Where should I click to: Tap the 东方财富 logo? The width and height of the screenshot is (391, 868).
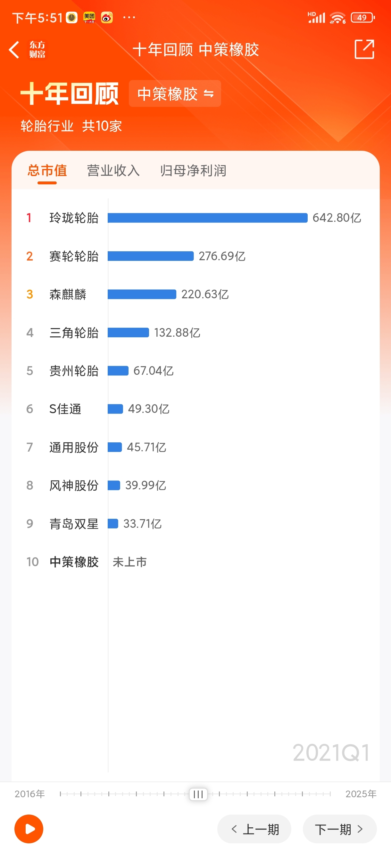37,50
